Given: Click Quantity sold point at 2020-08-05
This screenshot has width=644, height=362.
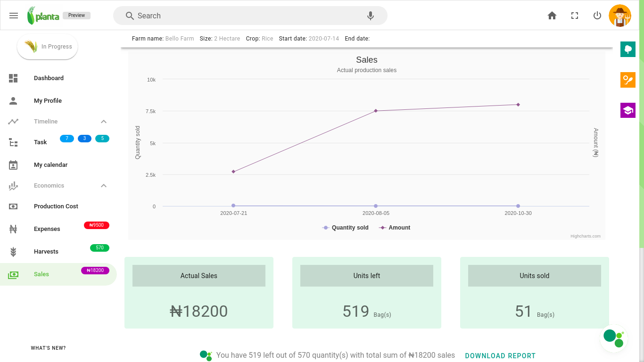Looking at the screenshot, I should click(376, 206).
